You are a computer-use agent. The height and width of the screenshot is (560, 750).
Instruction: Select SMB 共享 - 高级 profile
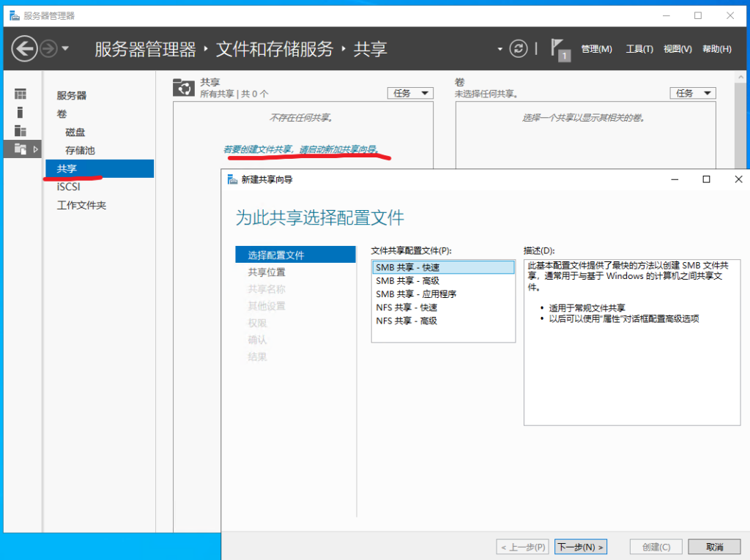pyautogui.click(x=408, y=280)
